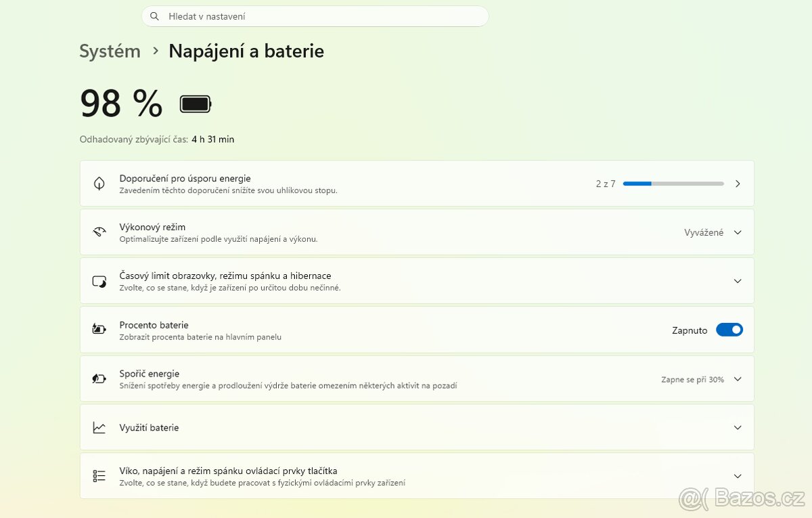
Task: Click Časový limit obrazovky, režimu spánku a hibernace title
Action: point(225,276)
